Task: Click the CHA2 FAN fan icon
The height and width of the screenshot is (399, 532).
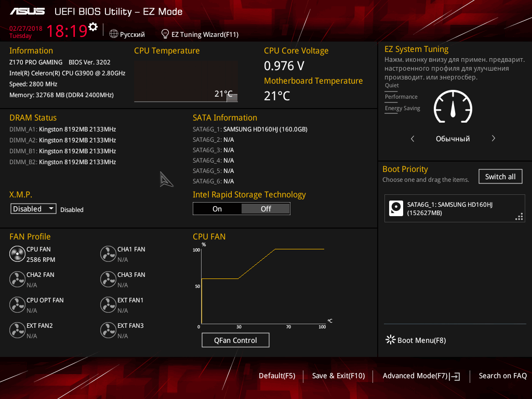Action: pyautogui.click(x=17, y=279)
